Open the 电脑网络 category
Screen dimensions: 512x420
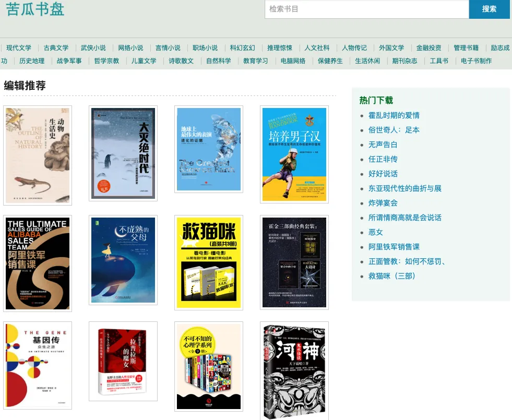pos(293,61)
